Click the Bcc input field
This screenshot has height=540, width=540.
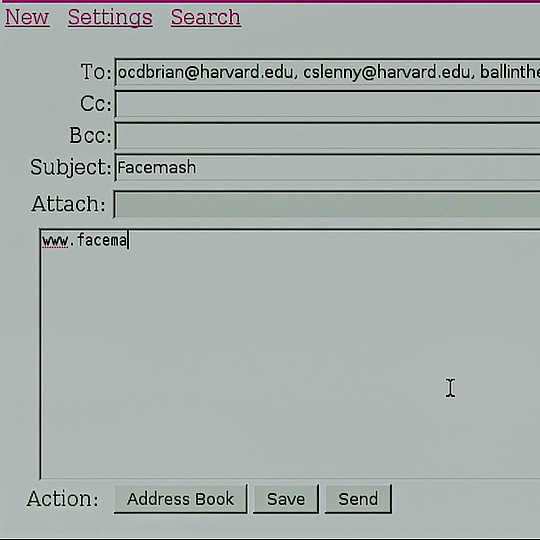click(327, 136)
